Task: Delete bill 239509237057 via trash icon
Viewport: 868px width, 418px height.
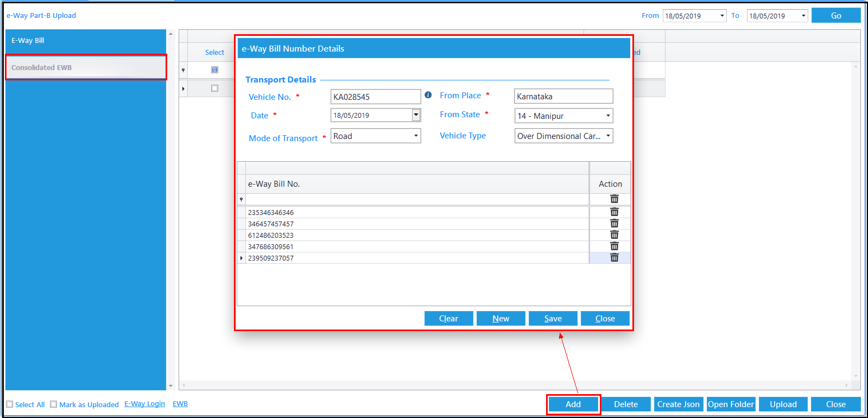Action: pos(614,258)
